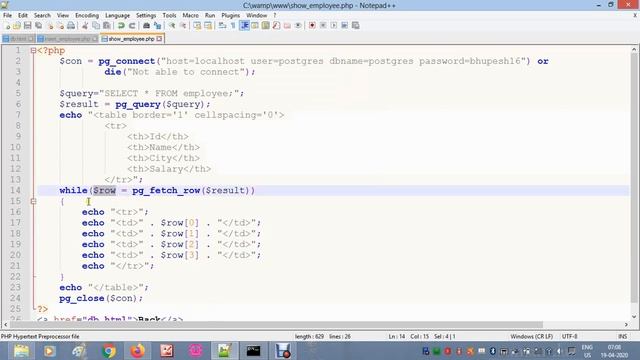Click the Zoom Out toolbar icon

point(183,26)
